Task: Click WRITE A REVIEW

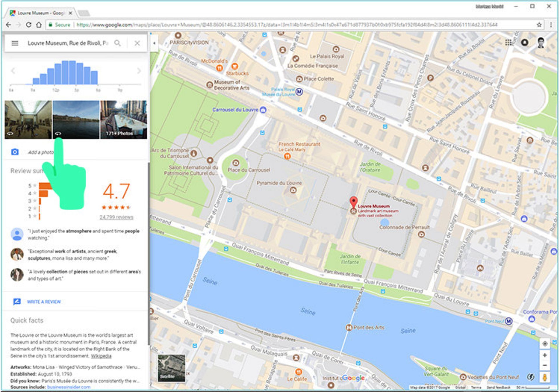Action: click(44, 302)
